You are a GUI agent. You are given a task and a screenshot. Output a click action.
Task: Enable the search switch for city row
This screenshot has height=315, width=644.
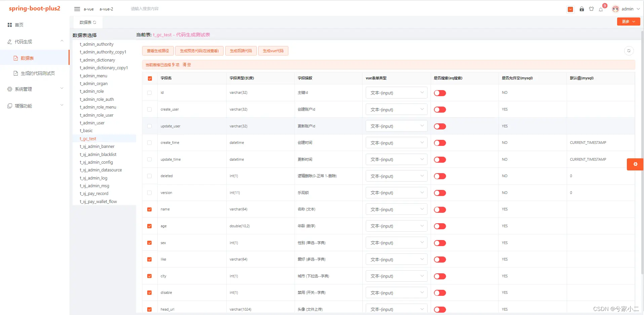tap(440, 276)
